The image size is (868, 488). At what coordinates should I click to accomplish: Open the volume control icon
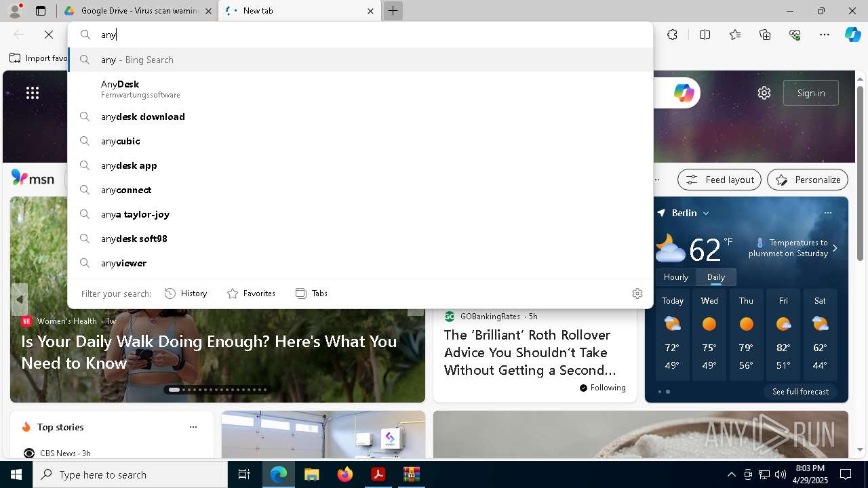coord(780,474)
